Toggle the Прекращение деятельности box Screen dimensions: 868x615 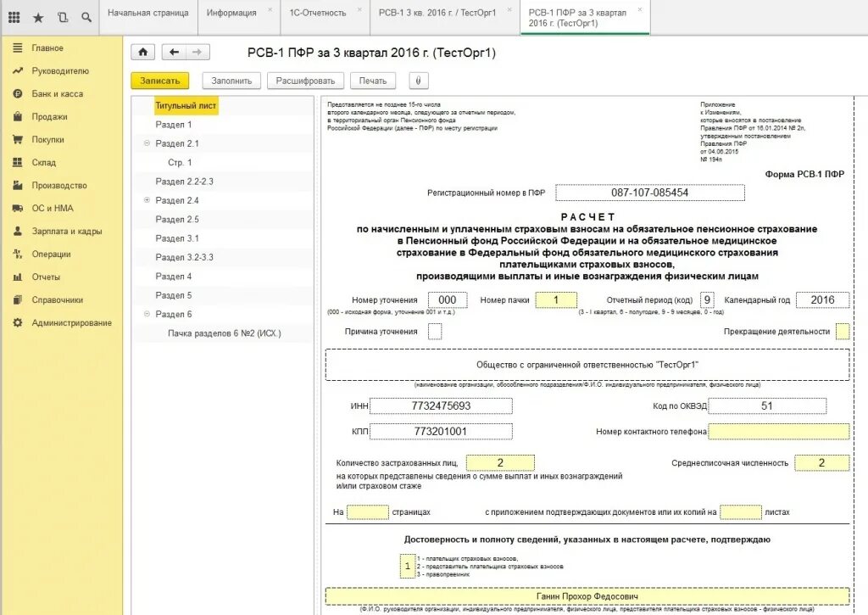point(843,332)
